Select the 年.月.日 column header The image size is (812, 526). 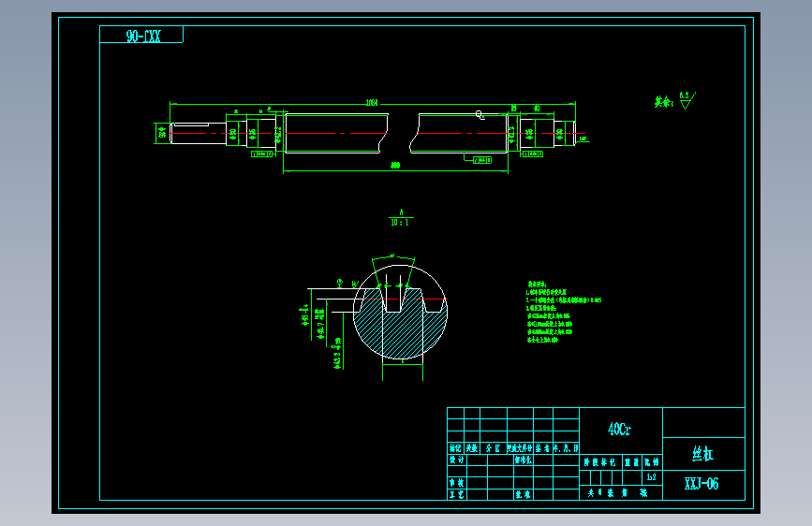566,448
